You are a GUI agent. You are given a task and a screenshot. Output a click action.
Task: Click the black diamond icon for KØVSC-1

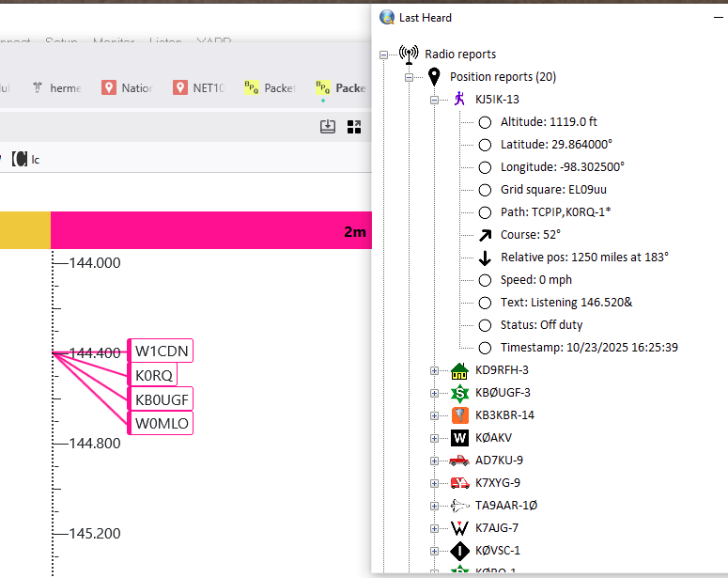(x=459, y=550)
